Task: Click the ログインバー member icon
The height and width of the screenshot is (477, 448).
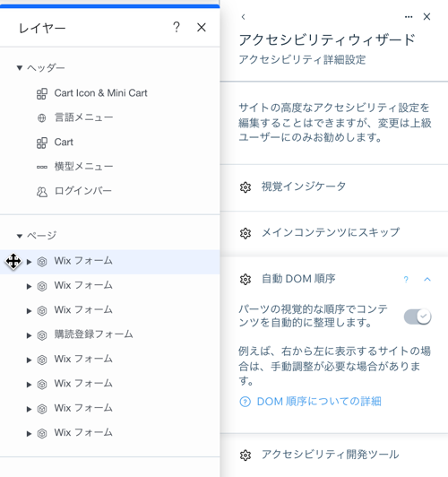Action: click(42, 192)
